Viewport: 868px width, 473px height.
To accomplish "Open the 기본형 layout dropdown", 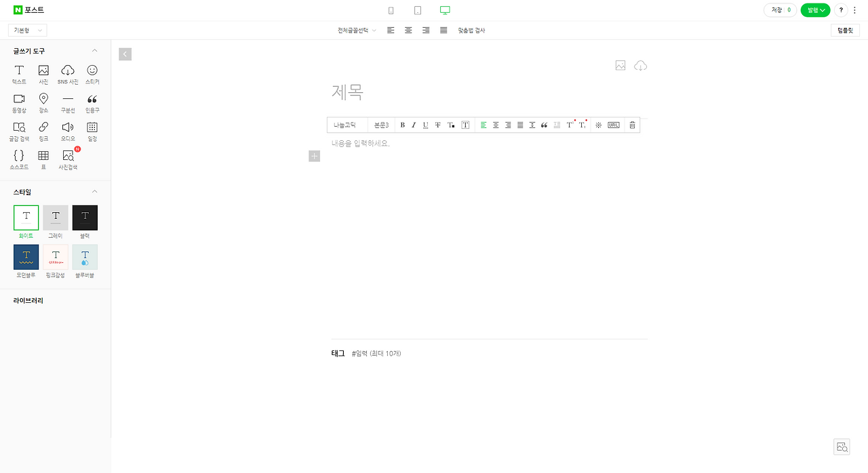I will pos(28,30).
